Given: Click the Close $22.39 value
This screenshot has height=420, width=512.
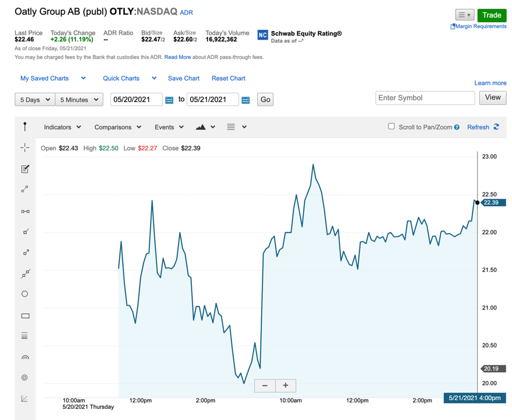Looking at the screenshot, I should coord(191,149).
